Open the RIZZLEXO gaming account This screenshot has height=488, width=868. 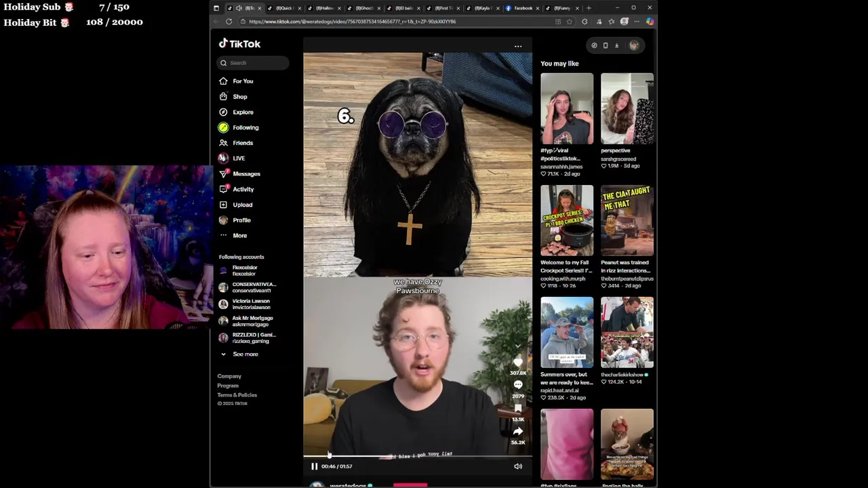[x=248, y=338]
